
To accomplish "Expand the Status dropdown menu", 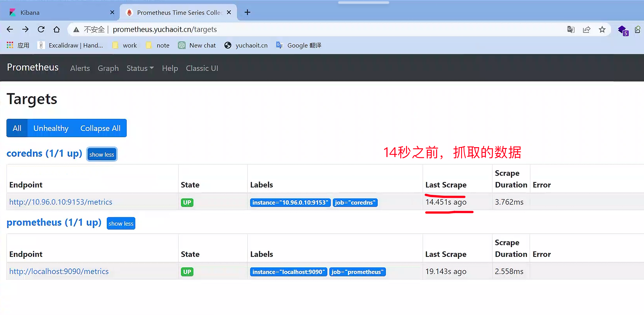I will click(x=140, y=68).
